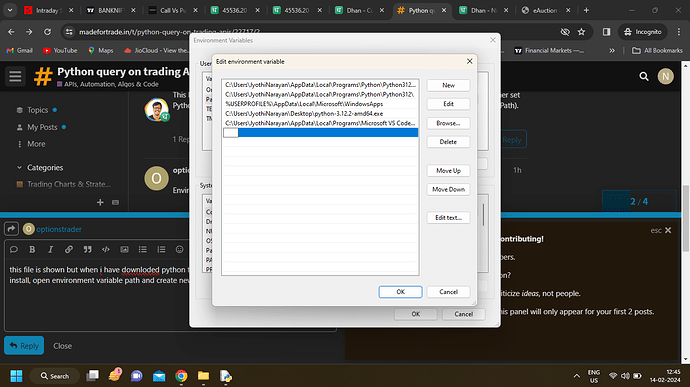The image size is (690, 387).
Task: Dismiss the tips panel with esc X
Action: tap(661, 230)
